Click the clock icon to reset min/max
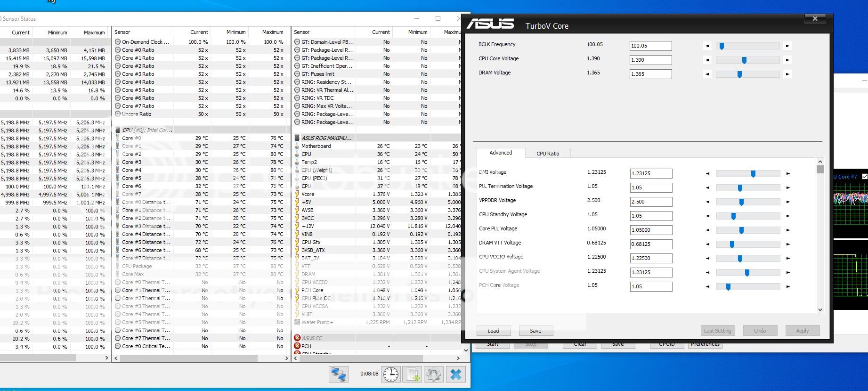 tap(391, 375)
